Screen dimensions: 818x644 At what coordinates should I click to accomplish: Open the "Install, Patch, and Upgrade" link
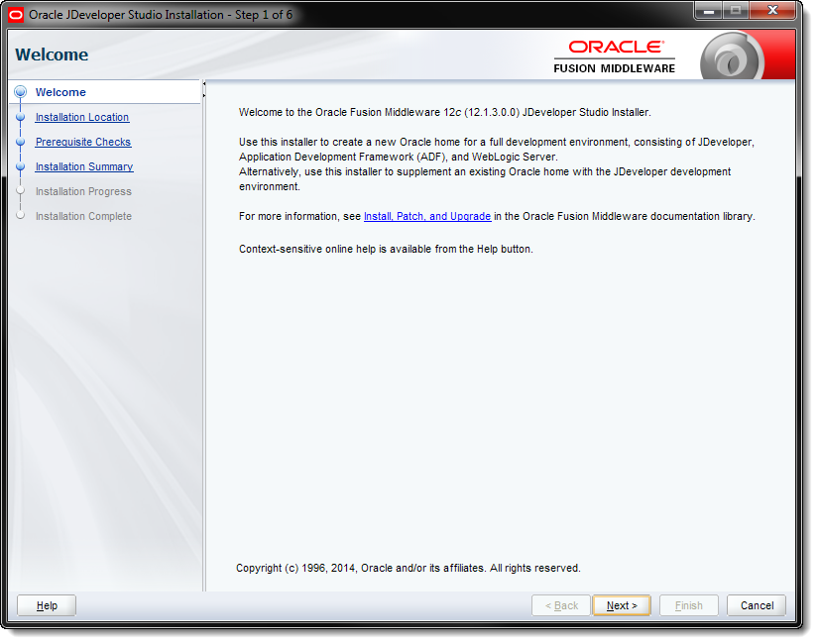(x=427, y=216)
